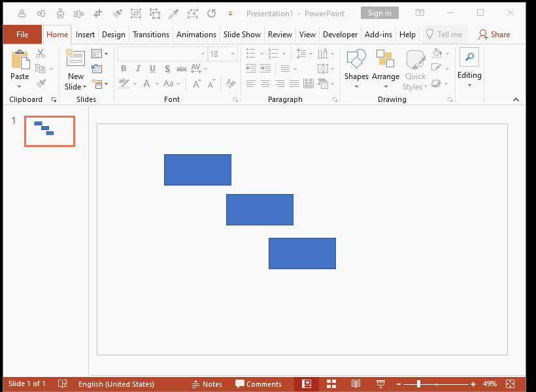Switch to Slide Sorter view

pos(331,384)
